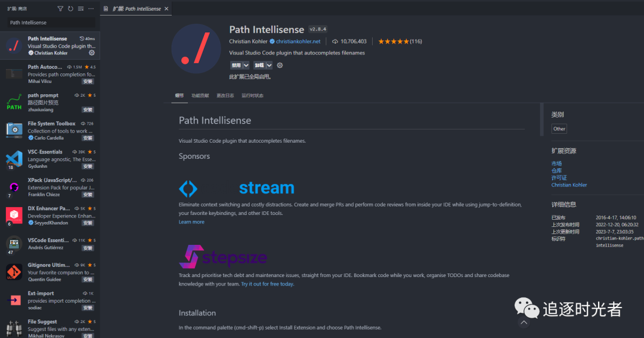
Task: Click the large Path Intellisense logo
Action: 196,48
